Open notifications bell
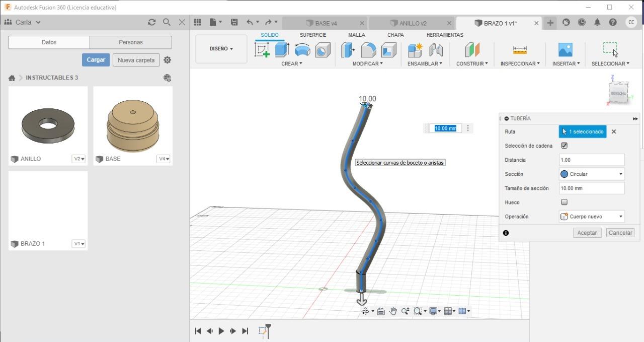 coord(597,22)
